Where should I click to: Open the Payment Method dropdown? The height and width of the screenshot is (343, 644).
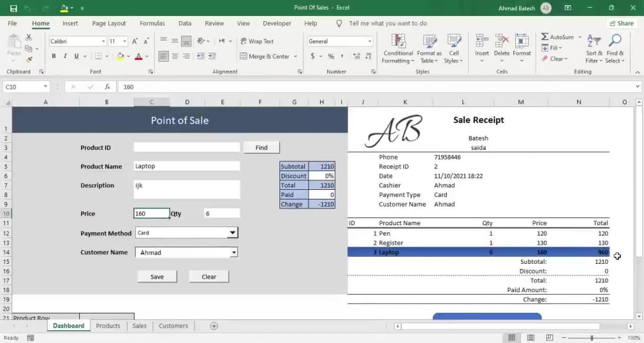tap(232, 233)
